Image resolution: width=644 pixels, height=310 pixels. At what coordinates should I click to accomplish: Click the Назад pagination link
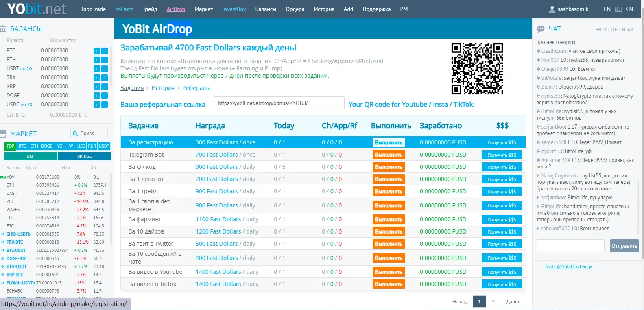tap(459, 302)
